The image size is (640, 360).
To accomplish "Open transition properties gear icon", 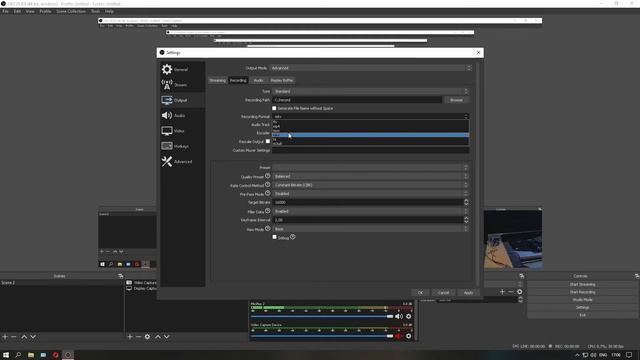I will (x=520, y=292).
